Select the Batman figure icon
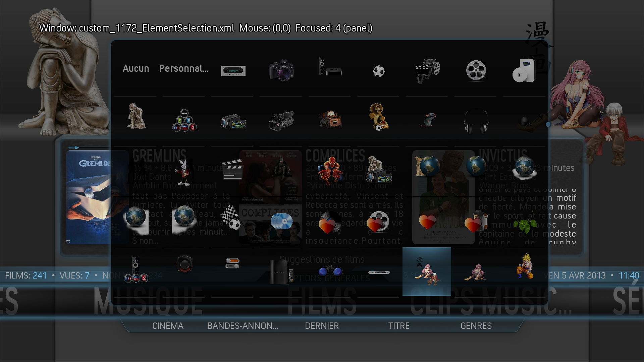644x362 pixels. [282, 167]
